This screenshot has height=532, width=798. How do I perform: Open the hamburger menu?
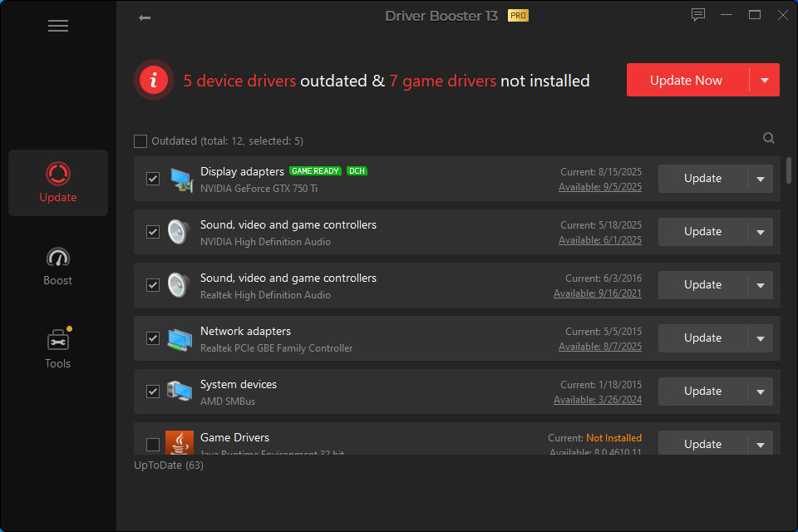(x=58, y=26)
